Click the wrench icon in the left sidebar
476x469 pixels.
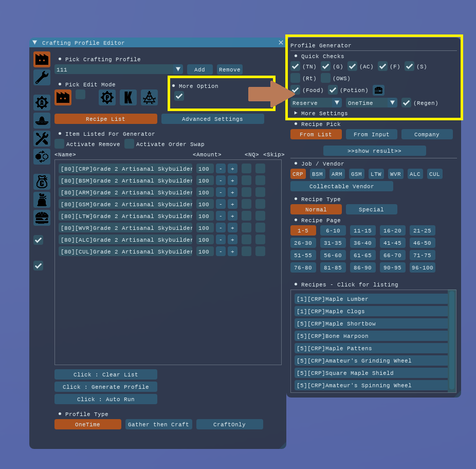coord(42,78)
